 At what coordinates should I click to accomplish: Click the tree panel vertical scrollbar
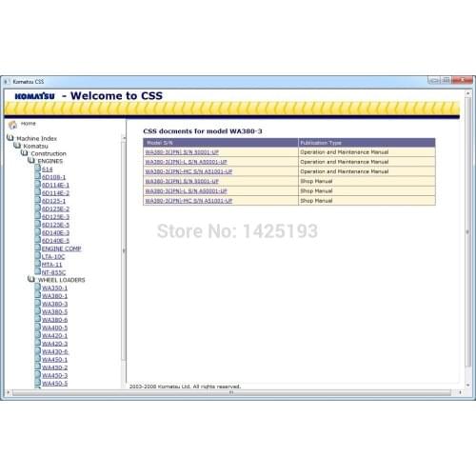124,250
